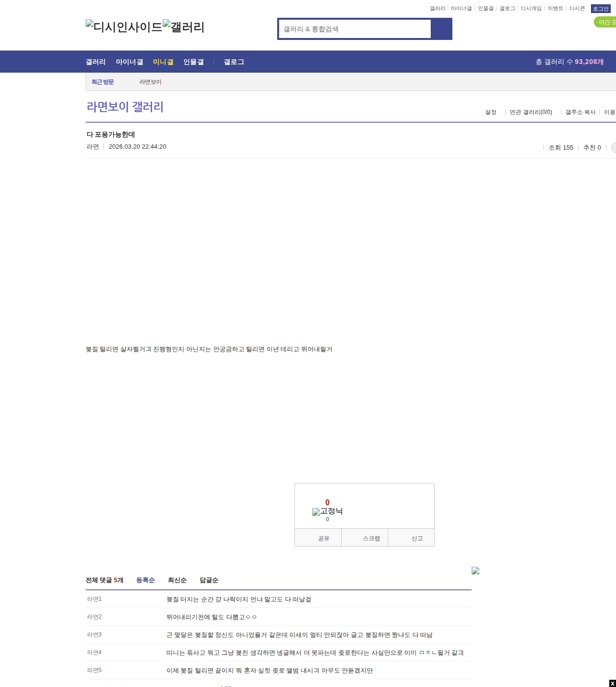Image resolution: width=616 pixels, height=687 pixels.
Task: Click the comment starting 이제 봊질 털리면
Action: coord(269,671)
